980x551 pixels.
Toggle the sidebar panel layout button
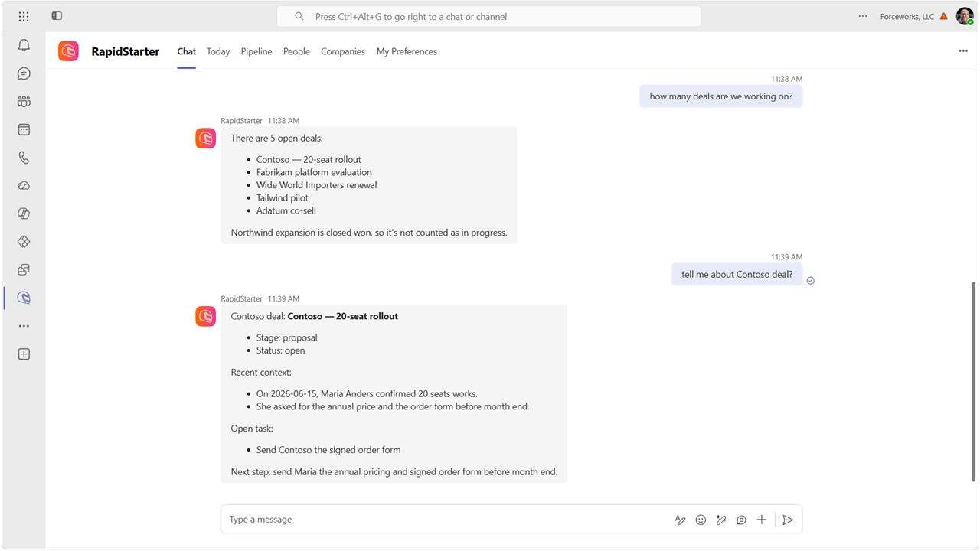(x=57, y=16)
